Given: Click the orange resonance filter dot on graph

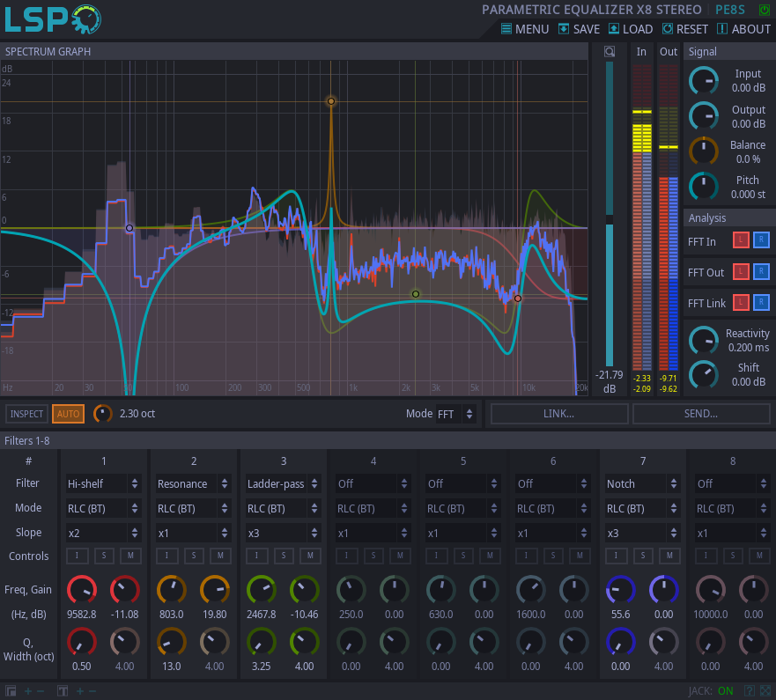Looking at the screenshot, I should (331, 101).
